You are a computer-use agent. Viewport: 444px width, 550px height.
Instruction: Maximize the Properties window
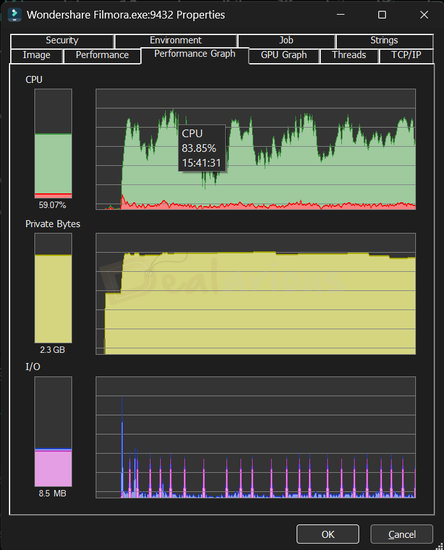[x=382, y=15]
